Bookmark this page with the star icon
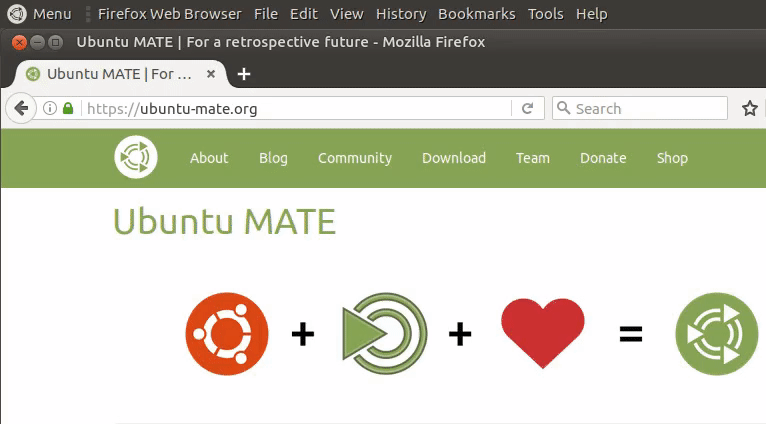The height and width of the screenshot is (424, 766). (749, 108)
